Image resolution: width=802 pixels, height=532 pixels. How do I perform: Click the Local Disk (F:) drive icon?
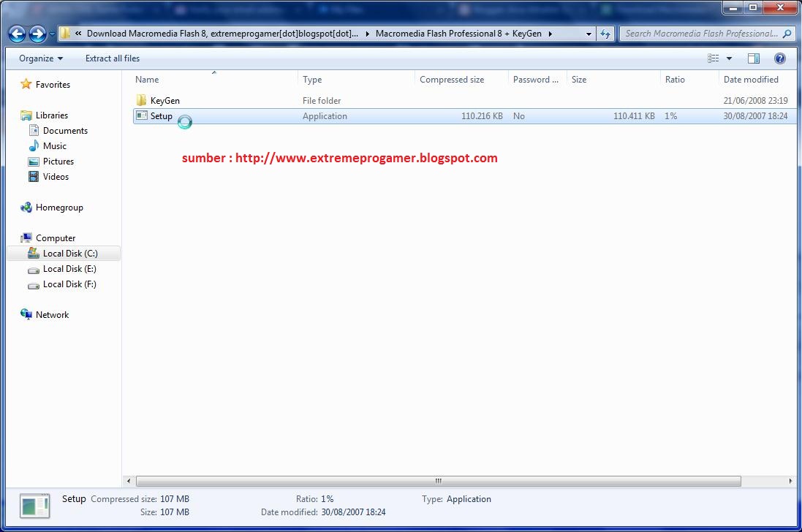click(34, 286)
